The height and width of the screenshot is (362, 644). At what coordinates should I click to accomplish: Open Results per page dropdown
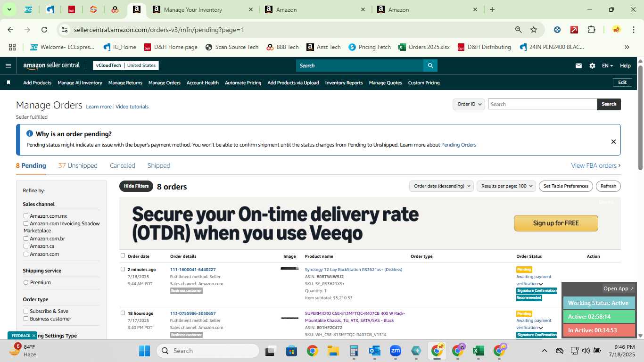coord(506,186)
